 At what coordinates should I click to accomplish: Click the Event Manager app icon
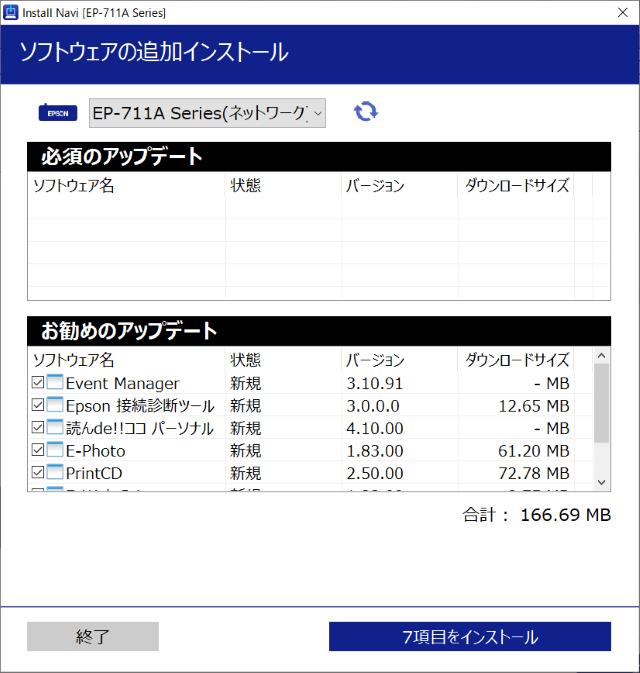coord(55,382)
